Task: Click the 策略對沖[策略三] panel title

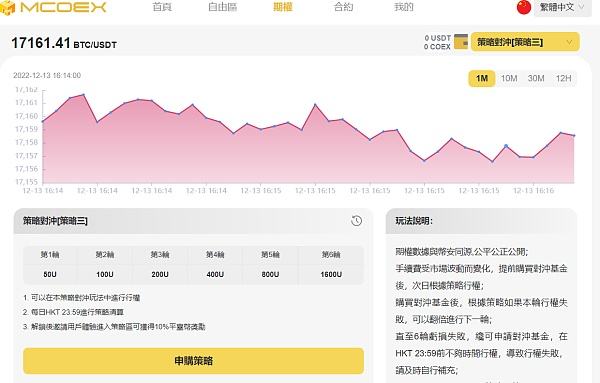Action: coord(55,221)
